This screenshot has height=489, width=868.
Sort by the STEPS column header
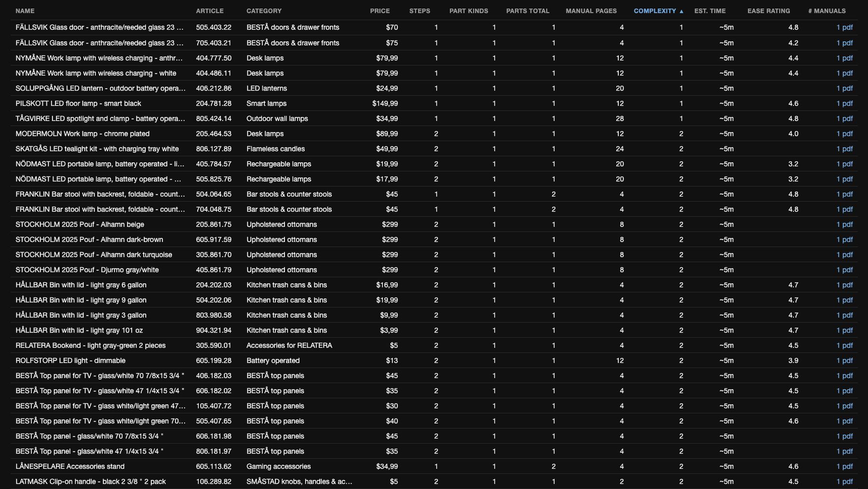point(420,11)
